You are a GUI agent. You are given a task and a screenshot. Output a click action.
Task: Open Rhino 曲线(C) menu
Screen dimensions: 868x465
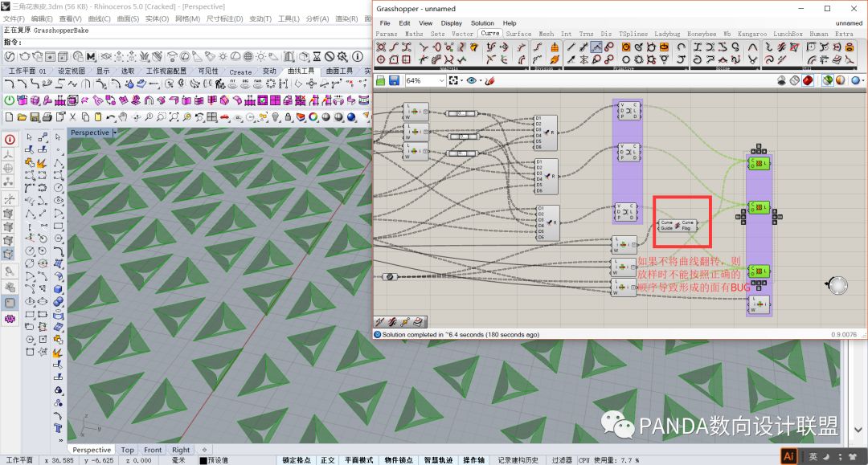coord(99,18)
